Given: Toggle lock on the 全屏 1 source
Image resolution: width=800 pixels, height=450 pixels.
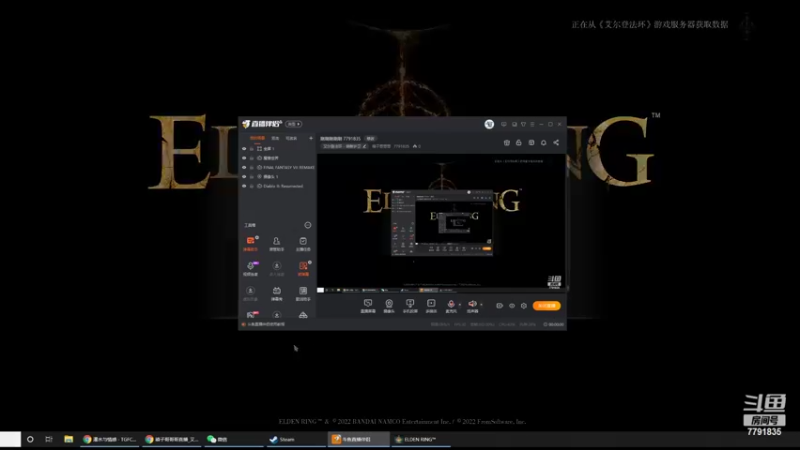Looking at the screenshot, I should pyautogui.click(x=252, y=149).
